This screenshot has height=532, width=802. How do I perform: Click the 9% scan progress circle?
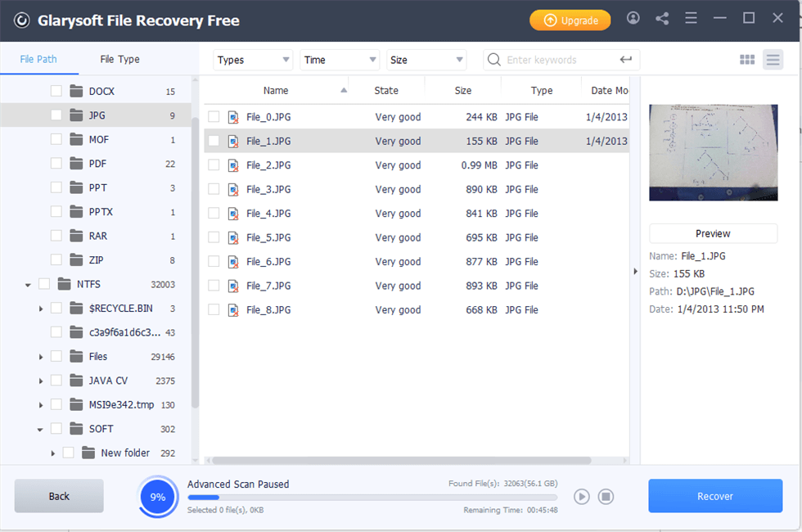(157, 497)
